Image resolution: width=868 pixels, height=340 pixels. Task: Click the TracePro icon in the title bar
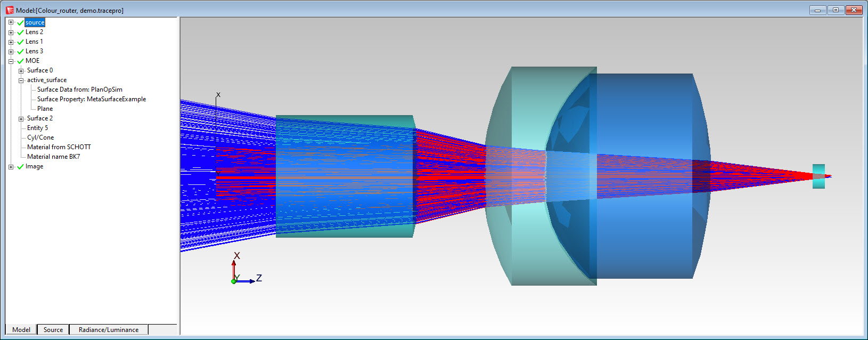pyautogui.click(x=10, y=10)
